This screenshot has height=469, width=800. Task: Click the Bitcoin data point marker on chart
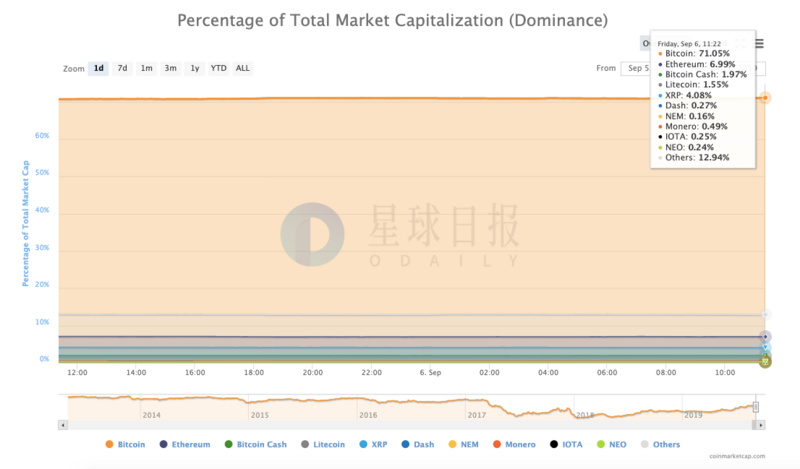pyautogui.click(x=765, y=97)
